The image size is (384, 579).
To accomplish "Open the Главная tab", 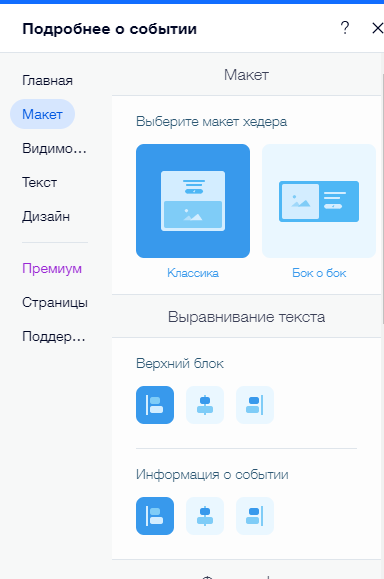I will [x=47, y=80].
